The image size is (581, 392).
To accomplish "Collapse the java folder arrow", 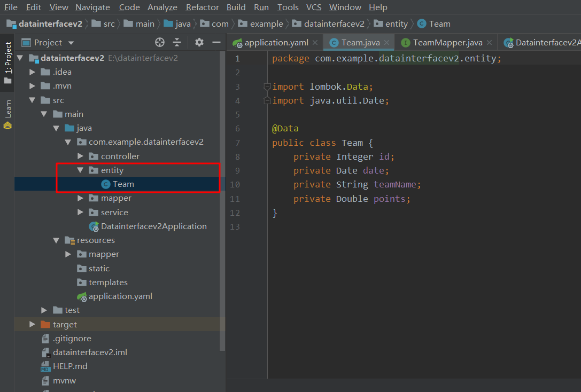I will coord(56,128).
